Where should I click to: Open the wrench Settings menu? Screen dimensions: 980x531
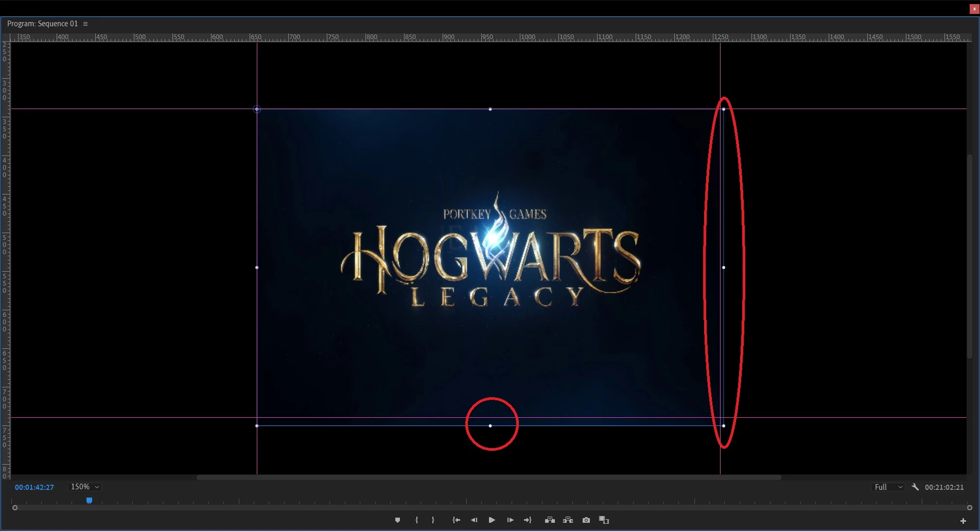click(x=915, y=487)
